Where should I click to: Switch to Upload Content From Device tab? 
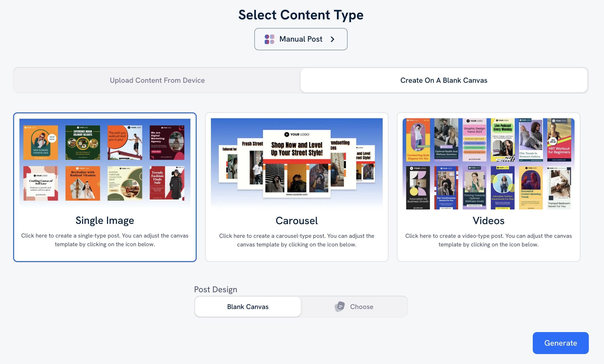(157, 80)
